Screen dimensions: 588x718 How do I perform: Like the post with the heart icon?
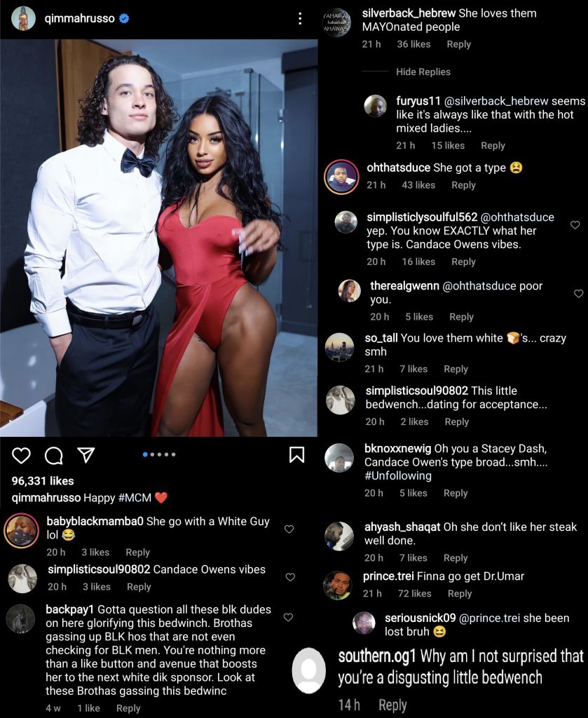coord(21,455)
